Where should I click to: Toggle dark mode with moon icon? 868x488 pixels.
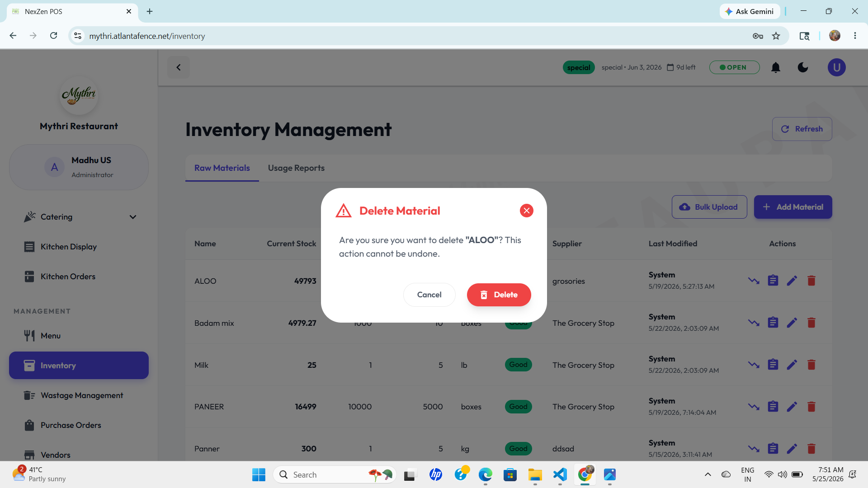803,67
